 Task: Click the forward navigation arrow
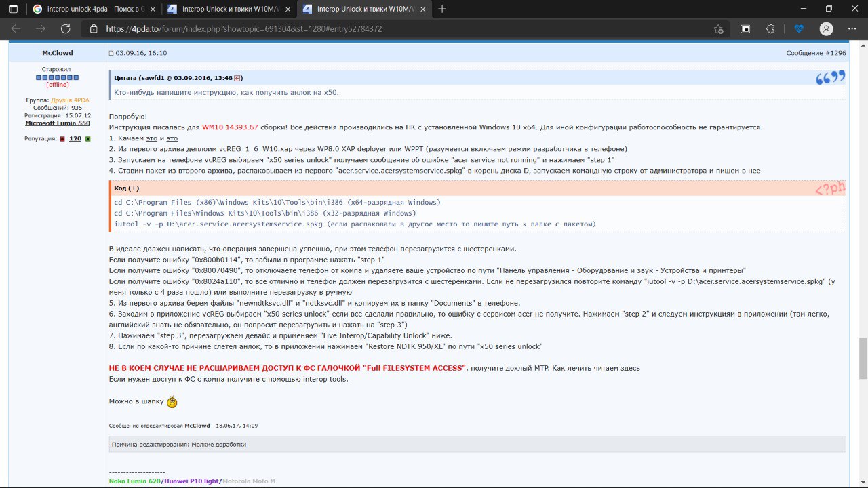click(x=41, y=29)
